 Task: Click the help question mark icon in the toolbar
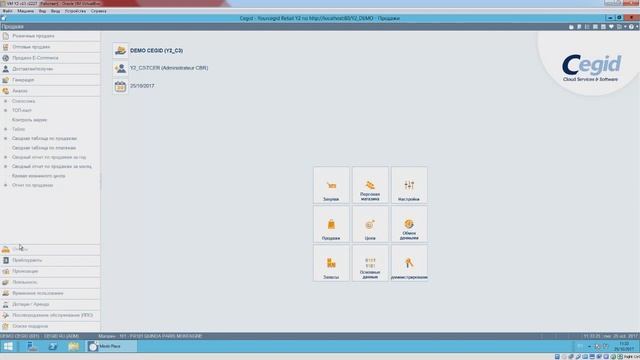pyautogui.click(x=631, y=27)
